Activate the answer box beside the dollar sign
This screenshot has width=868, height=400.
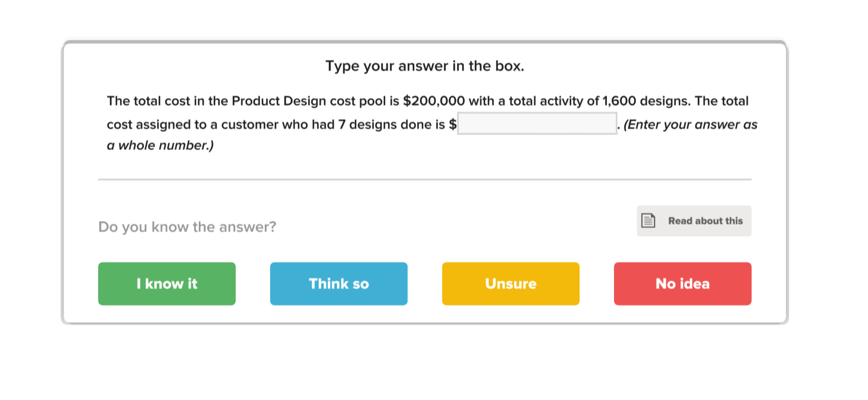(x=537, y=123)
